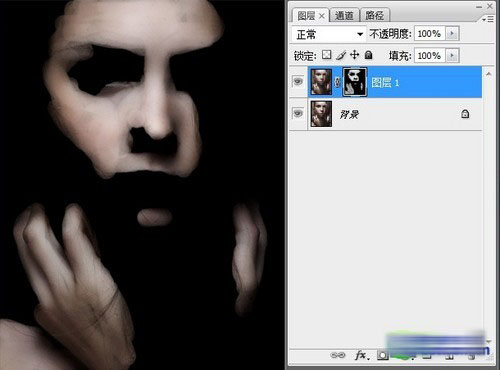Click the layer list scroll-up arrow

click(x=488, y=74)
